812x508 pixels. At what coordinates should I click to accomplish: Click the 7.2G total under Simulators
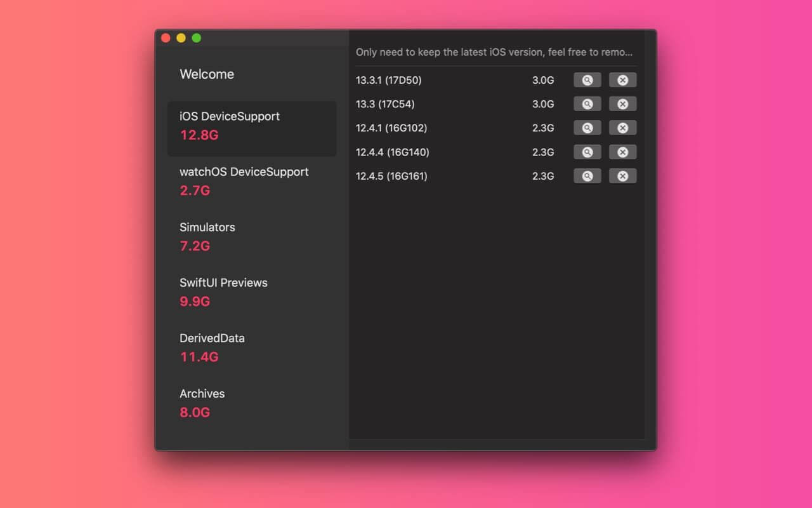tap(195, 246)
